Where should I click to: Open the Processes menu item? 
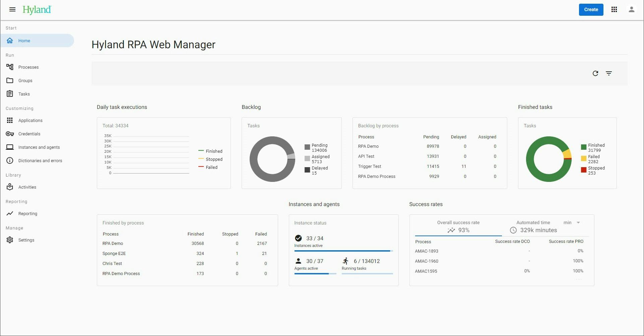click(37, 67)
